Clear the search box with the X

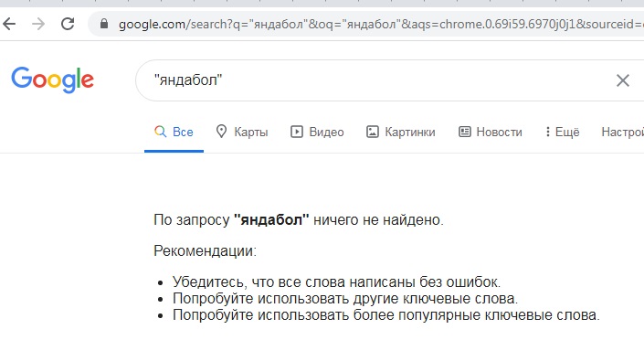(623, 80)
